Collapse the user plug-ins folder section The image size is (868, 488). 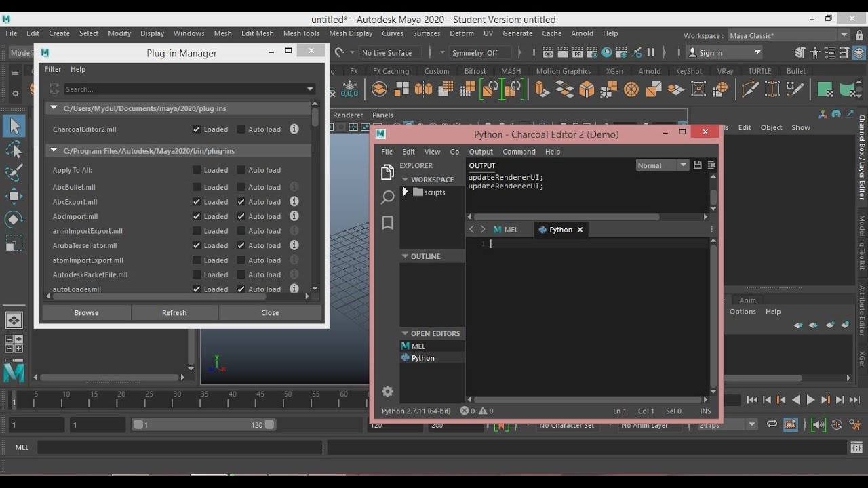pyautogui.click(x=54, y=108)
